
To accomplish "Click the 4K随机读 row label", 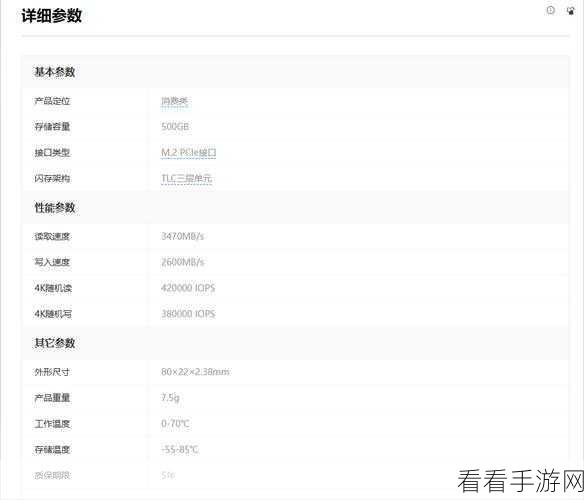I will (x=53, y=288).
